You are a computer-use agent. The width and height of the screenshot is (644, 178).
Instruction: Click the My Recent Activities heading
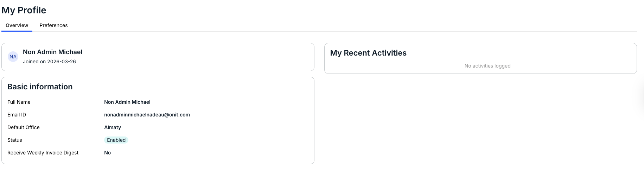point(368,53)
